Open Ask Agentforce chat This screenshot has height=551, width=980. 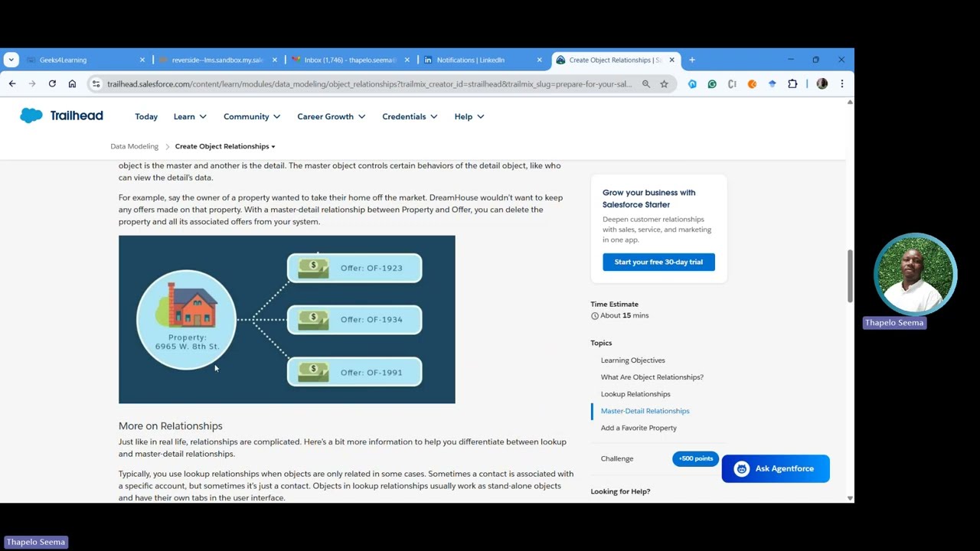click(x=776, y=468)
